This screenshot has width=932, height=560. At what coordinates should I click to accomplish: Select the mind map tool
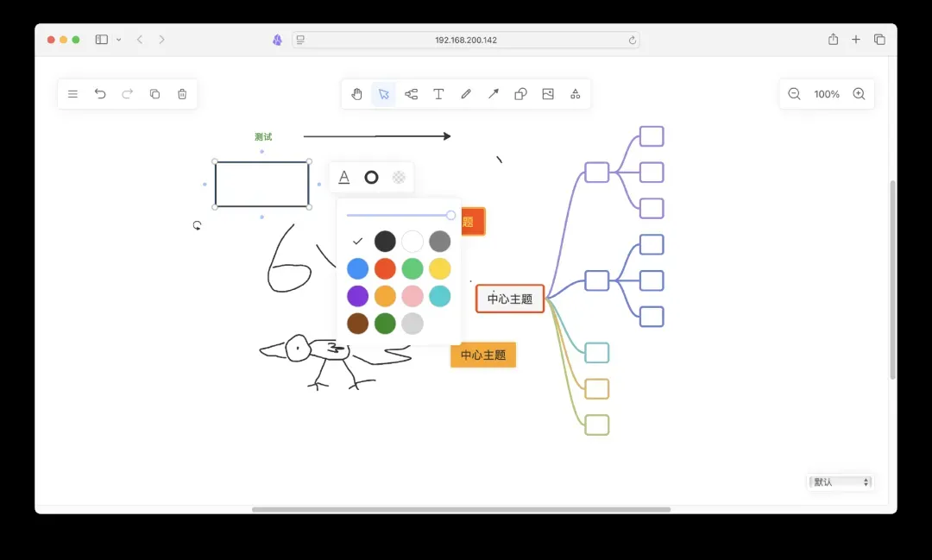[411, 94]
